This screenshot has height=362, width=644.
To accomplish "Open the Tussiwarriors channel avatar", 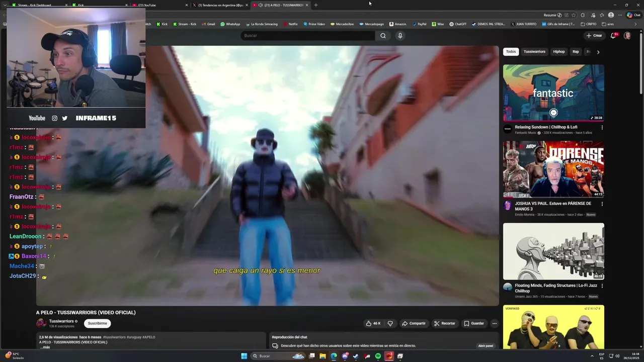I will pos(41,323).
